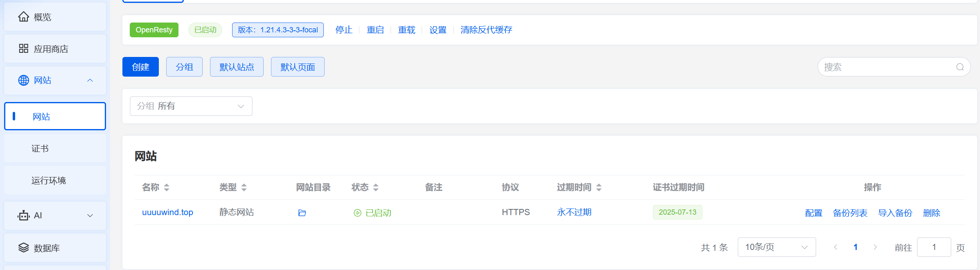Open 数据库 in the sidebar
The height and width of the screenshot is (270, 980).
click(55, 247)
